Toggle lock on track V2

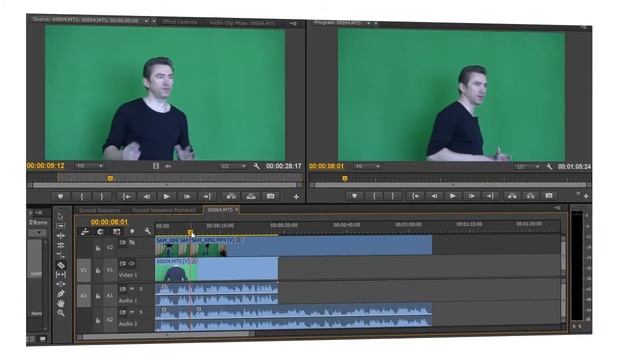pos(98,248)
